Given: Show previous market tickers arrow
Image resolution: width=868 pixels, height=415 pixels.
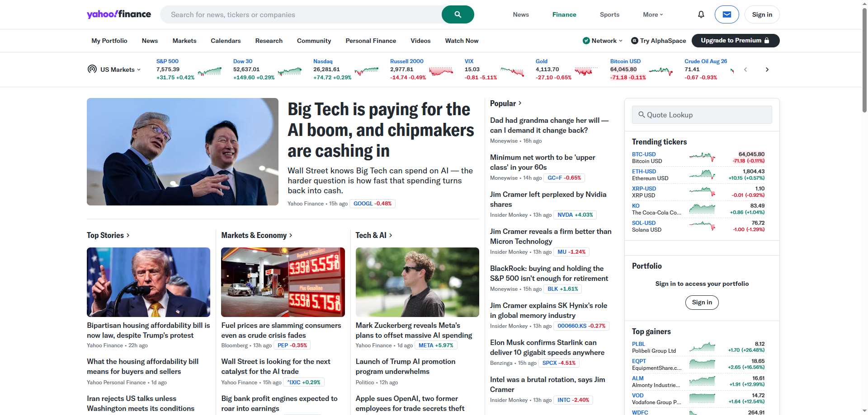Looking at the screenshot, I should click(x=745, y=70).
